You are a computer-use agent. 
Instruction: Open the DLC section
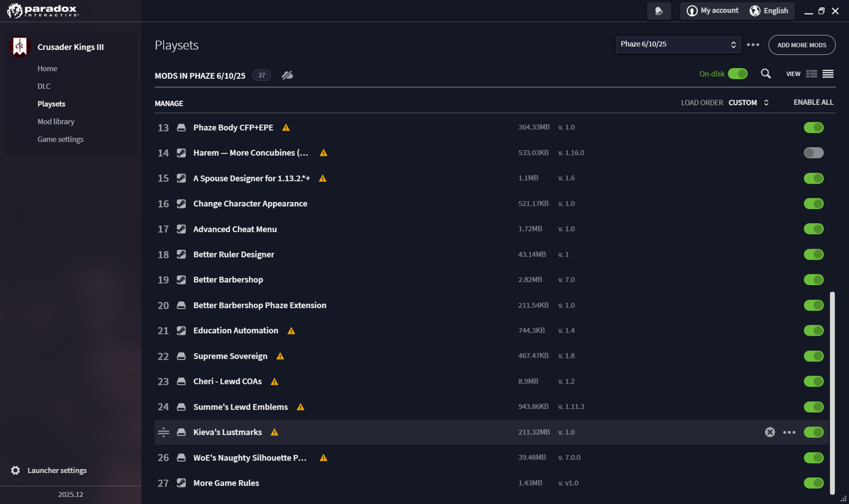pyautogui.click(x=44, y=86)
